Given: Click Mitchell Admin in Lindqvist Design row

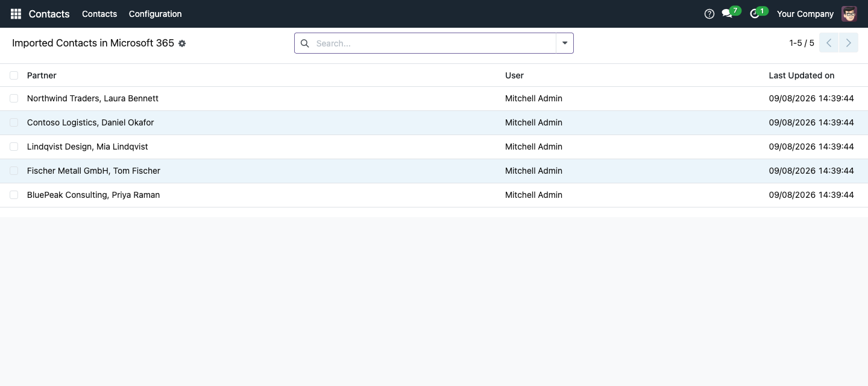Looking at the screenshot, I should 533,147.
